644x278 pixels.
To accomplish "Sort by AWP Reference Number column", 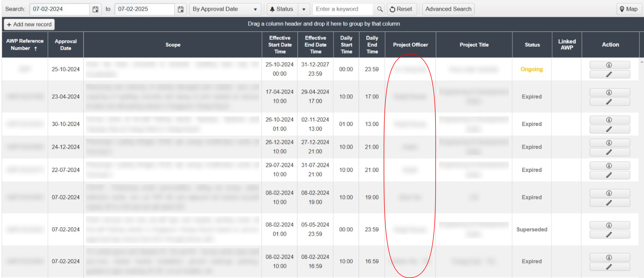I will (25, 45).
